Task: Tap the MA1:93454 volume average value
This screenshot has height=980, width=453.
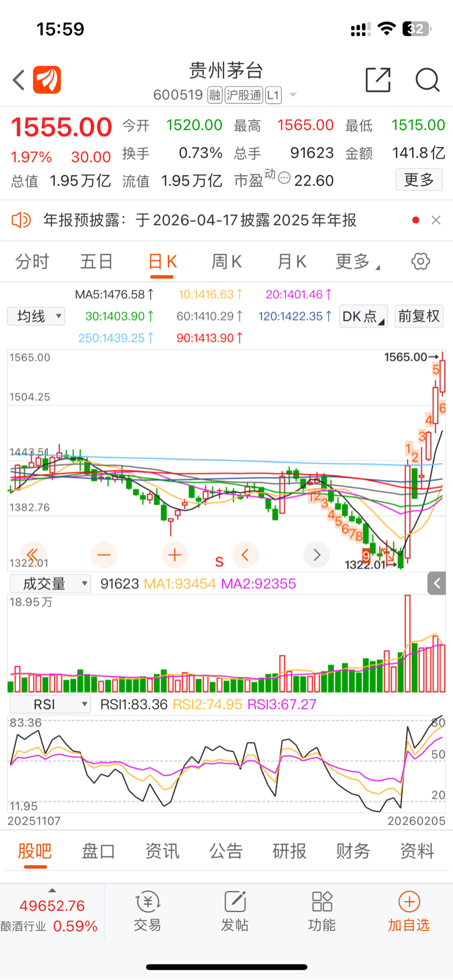Action: pos(180,584)
